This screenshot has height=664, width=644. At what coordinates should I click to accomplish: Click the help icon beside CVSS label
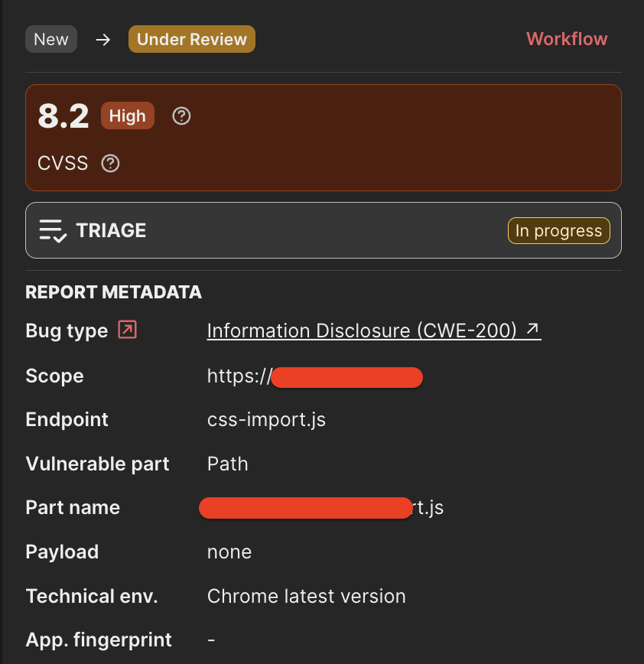(110, 163)
